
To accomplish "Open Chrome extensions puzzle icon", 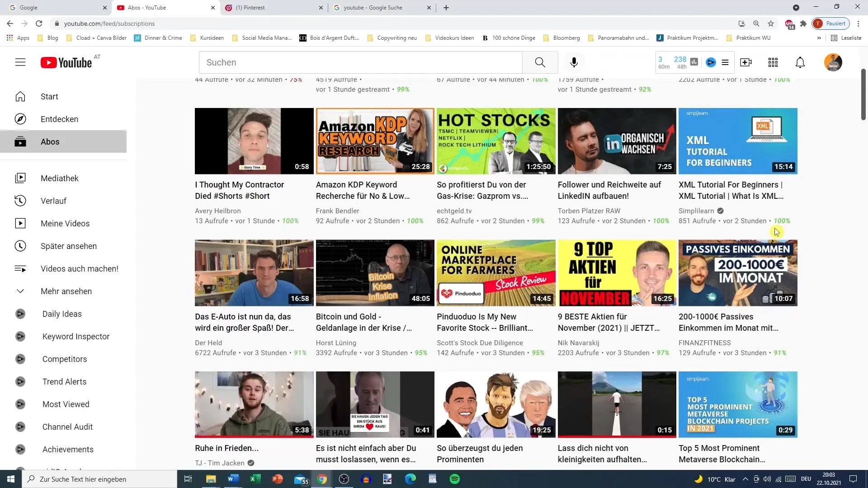I will coord(803,23).
